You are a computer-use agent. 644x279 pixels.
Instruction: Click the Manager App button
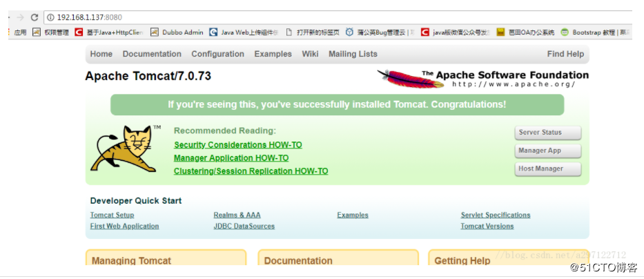click(x=548, y=151)
